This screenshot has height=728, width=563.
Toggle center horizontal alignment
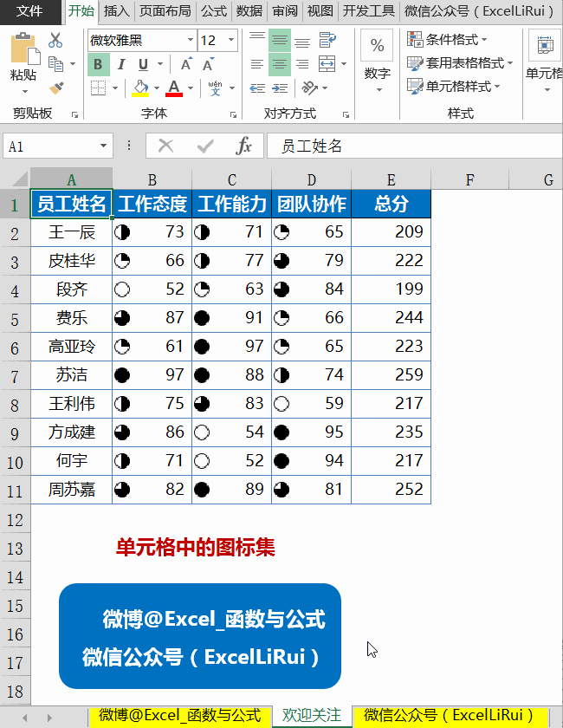280,64
